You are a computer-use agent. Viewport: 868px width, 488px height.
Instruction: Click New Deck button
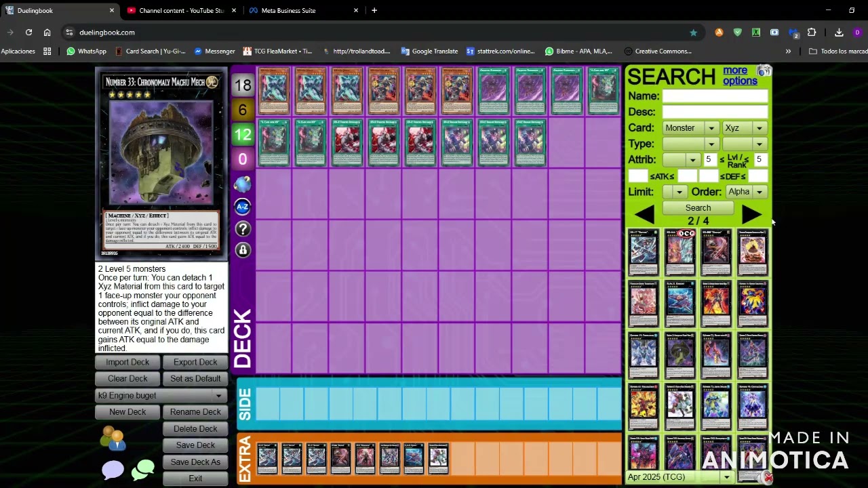(127, 411)
